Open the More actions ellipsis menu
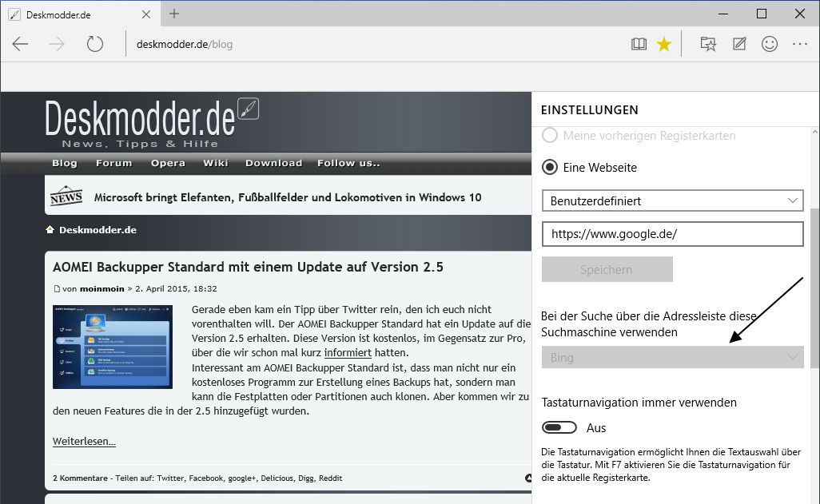This screenshot has height=504, width=820. pos(800,45)
